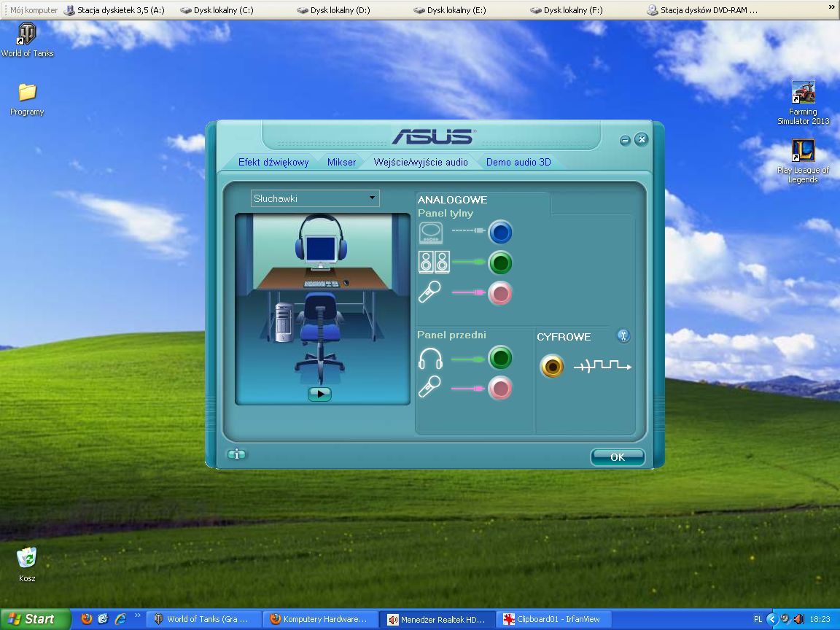Click the PL language indicator in tray

point(758,619)
